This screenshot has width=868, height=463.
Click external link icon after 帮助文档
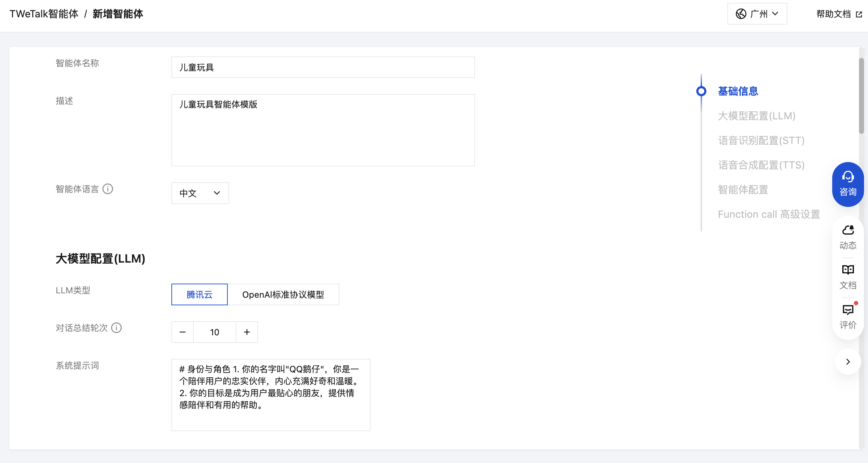(x=859, y=14)
